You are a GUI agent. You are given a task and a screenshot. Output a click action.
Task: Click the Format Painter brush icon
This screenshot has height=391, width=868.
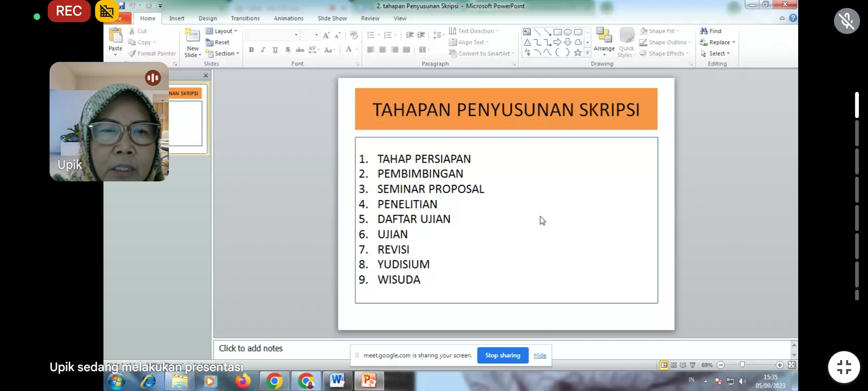[x=132, y=54]
